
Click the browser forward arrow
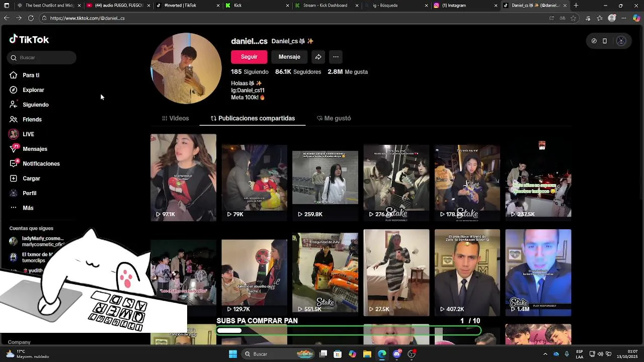(x=19, y=18)
